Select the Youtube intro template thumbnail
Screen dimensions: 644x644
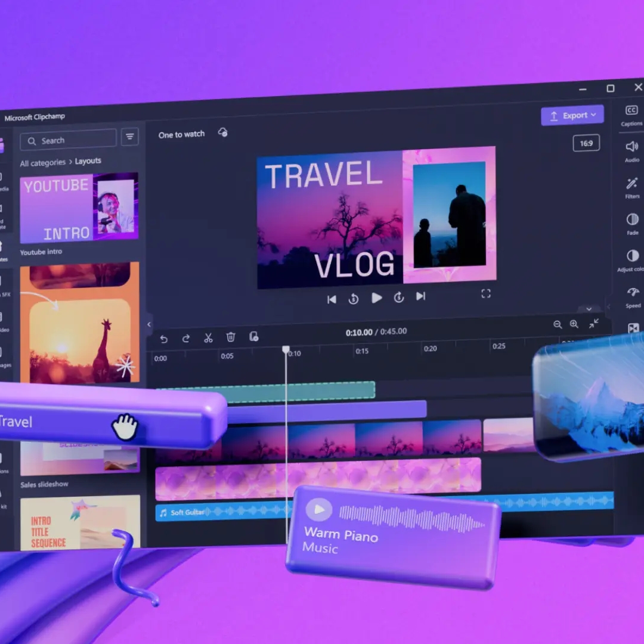click(x=79, y=208)
